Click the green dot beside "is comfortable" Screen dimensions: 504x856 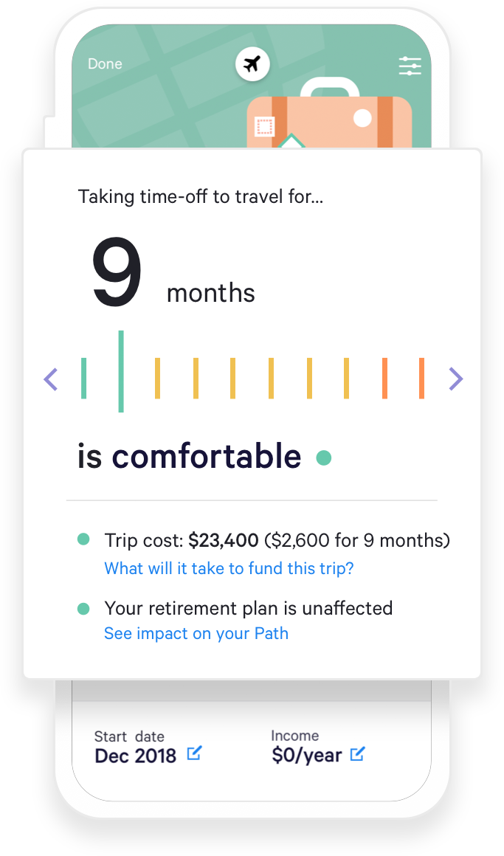coord(323,458)
